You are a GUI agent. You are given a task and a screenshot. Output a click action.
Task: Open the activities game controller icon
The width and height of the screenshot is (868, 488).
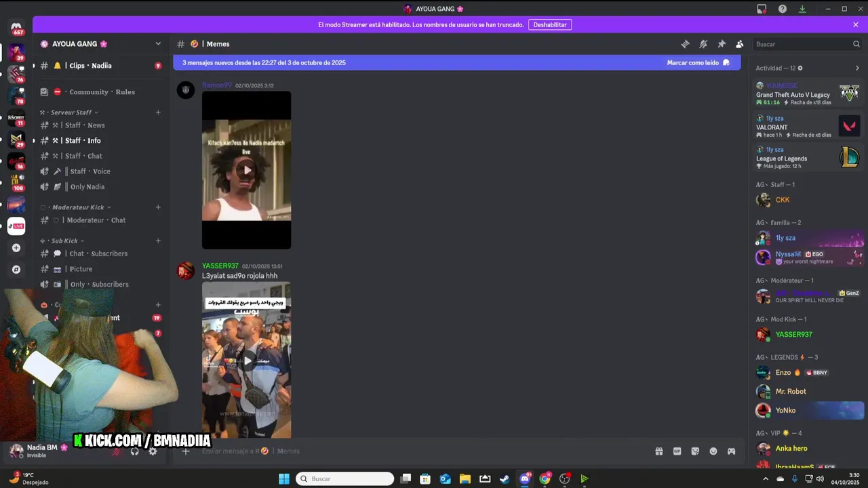point(731,451)
